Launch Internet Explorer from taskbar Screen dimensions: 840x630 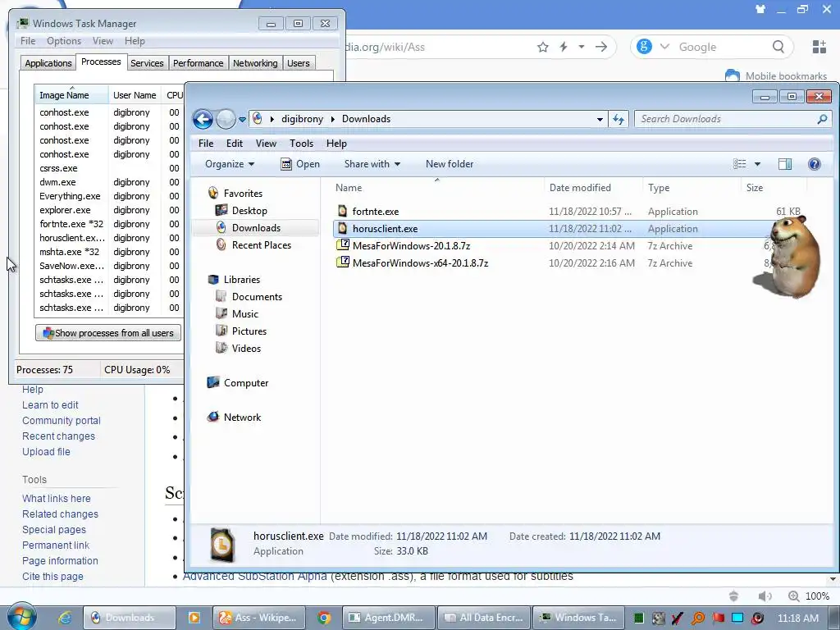point(65,618)
